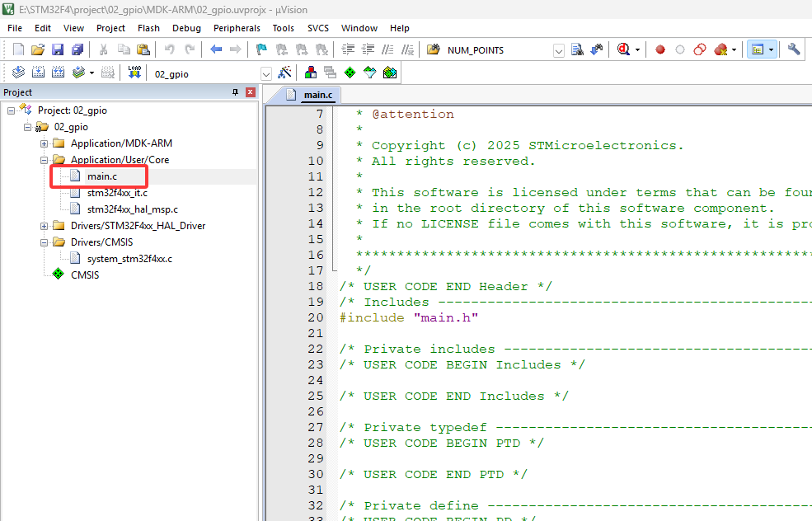Click the Select Software Packs icon

(x=370, y=73)
